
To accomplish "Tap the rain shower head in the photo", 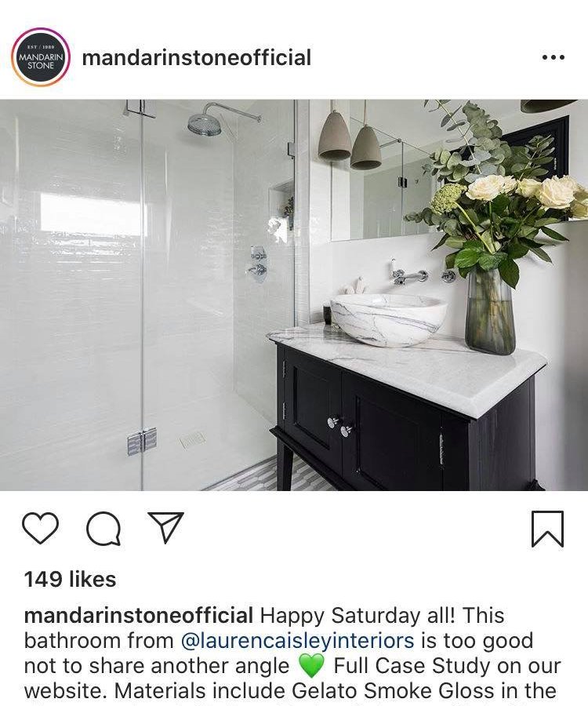I will 205,124.
